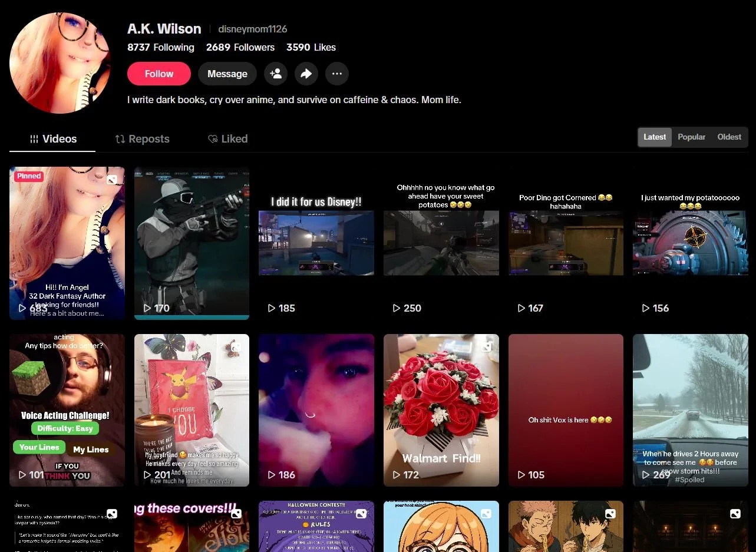This screenshot has height=552, width=756.
Task: Click the play icon next to 186 views
Action: tap(272, 475)
